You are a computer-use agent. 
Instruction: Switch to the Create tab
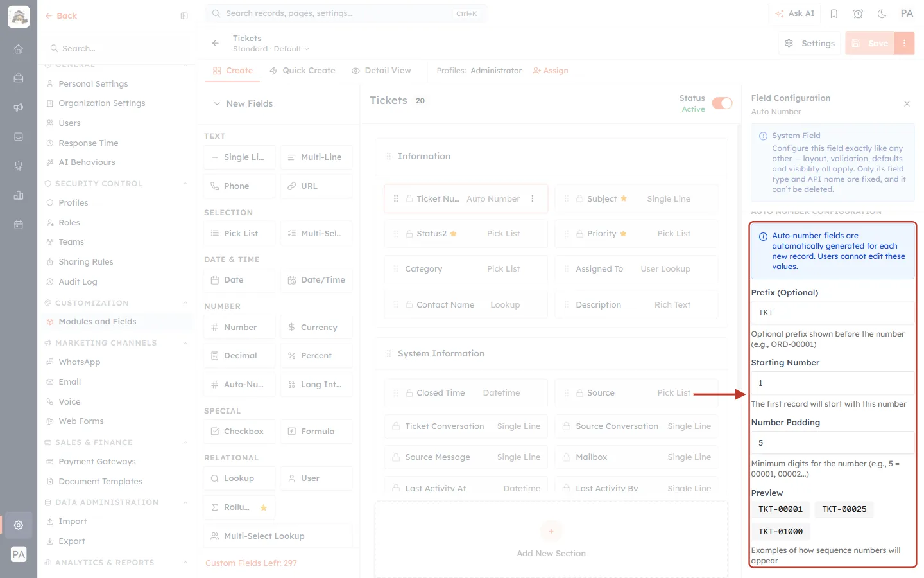click(233, 71)
